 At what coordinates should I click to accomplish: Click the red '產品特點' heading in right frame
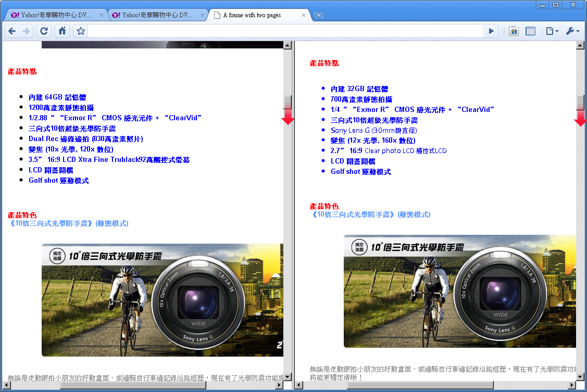point(324,63)
